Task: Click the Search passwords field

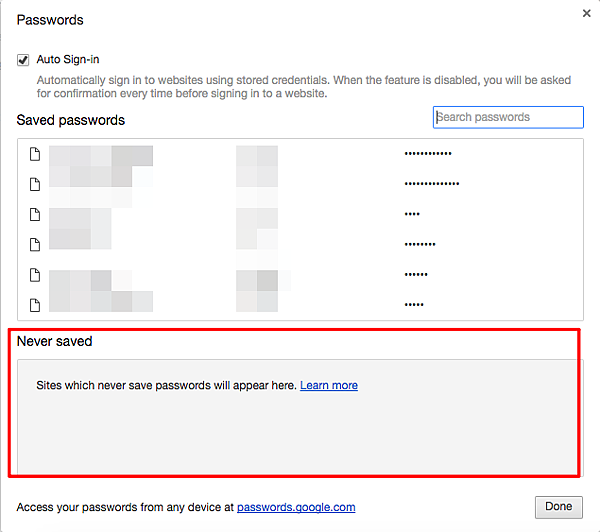Action: (x=508, y=117)
